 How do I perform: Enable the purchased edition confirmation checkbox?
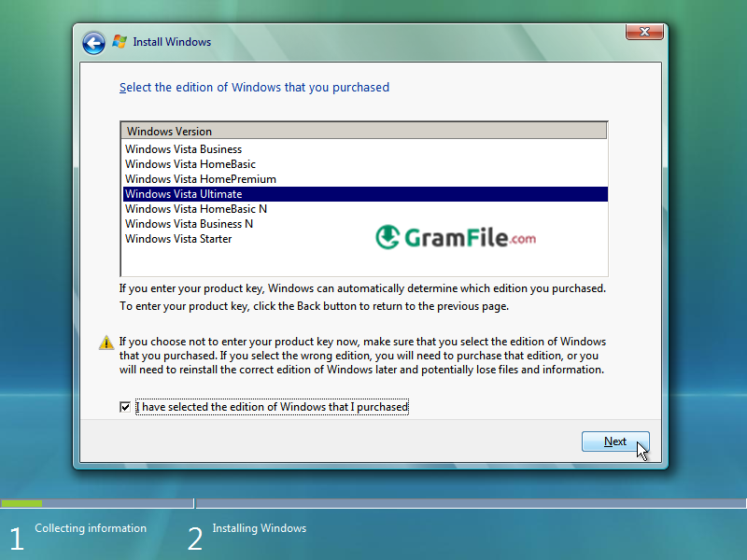125,406
